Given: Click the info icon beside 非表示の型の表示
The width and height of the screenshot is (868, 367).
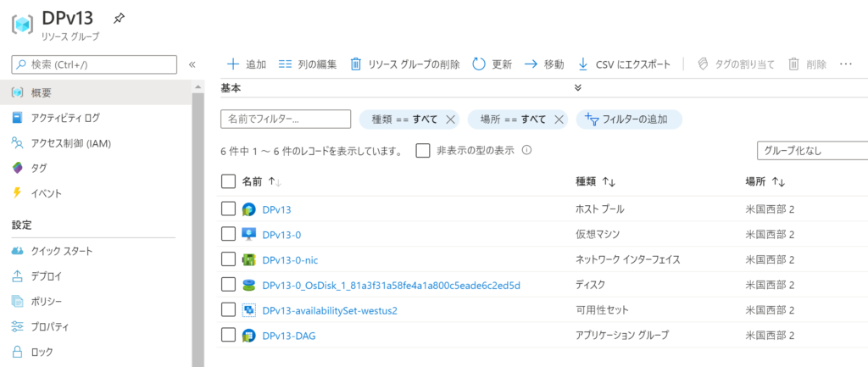Looking at the screenshot, I should point(527,150).
